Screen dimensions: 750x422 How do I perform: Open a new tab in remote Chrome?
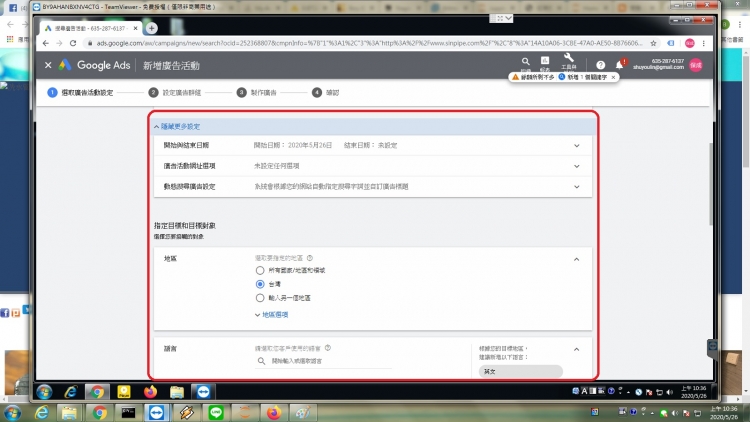pyautogui.click(x=152, y=28)
